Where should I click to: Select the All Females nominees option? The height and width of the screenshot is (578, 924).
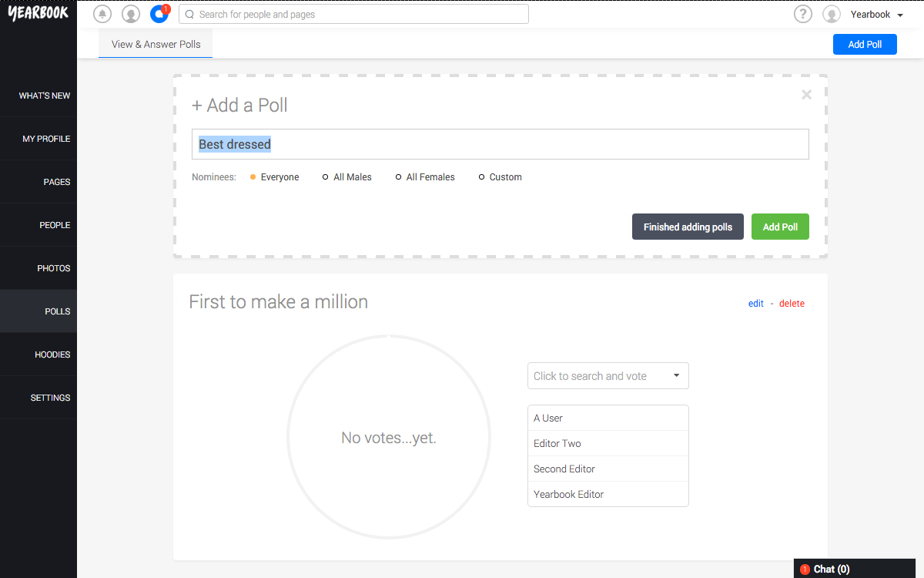(x=425, y=177)
